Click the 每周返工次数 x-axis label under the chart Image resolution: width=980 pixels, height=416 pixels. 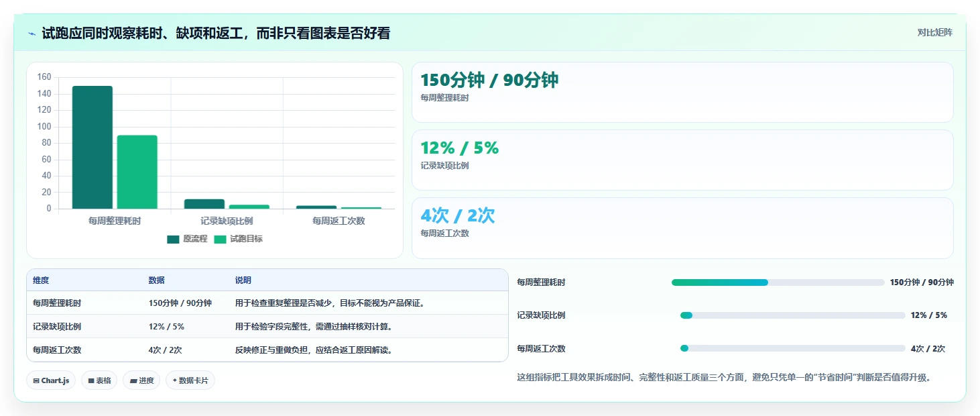[339, 221]
